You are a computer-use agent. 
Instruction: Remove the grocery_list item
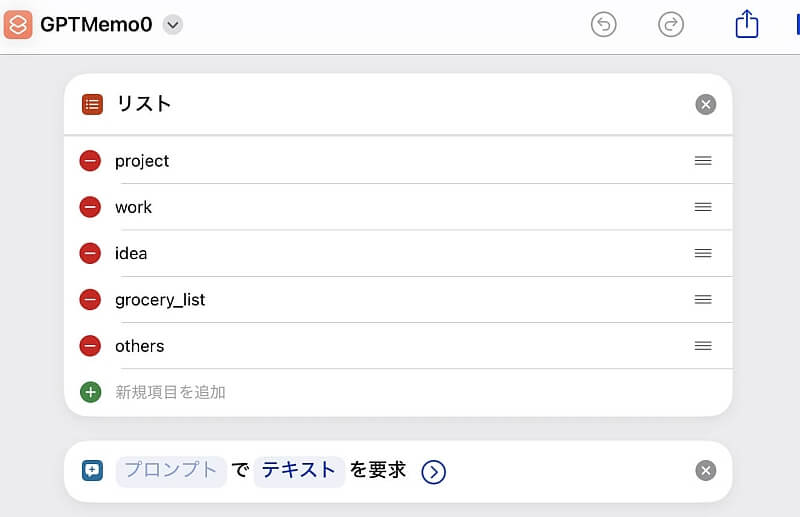point(90,300)
